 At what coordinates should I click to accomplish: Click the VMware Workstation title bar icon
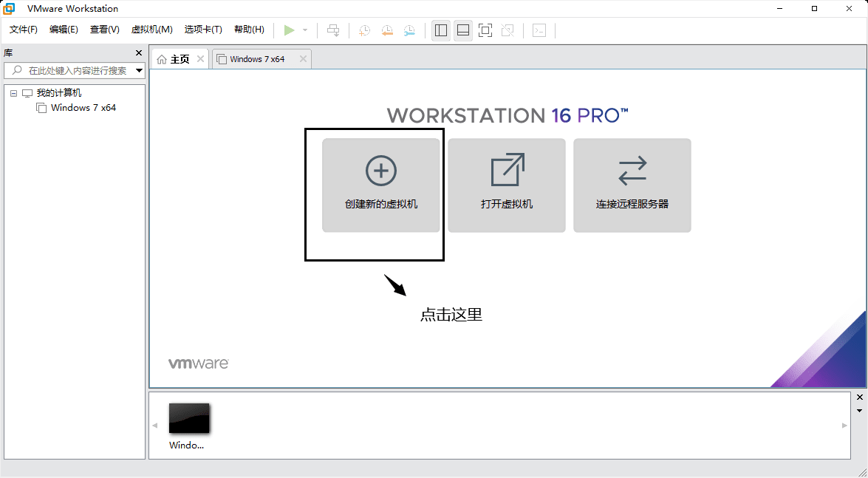point(9,9)
